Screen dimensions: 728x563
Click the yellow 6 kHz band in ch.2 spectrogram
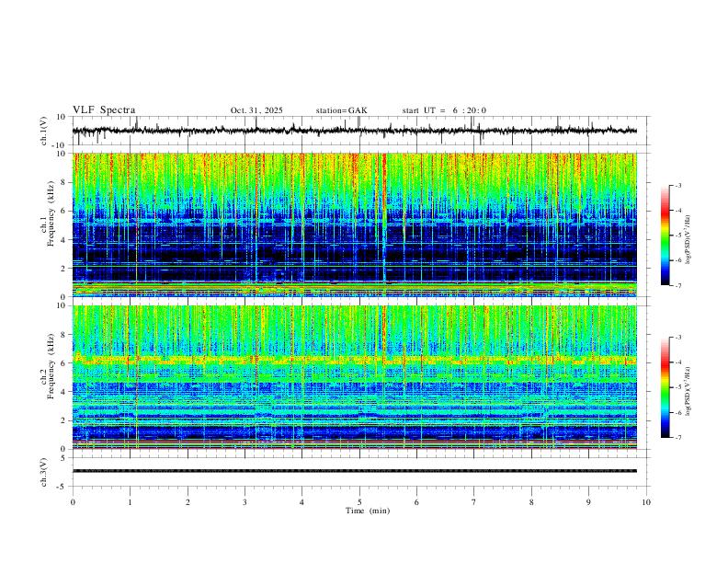coord(355,360)
